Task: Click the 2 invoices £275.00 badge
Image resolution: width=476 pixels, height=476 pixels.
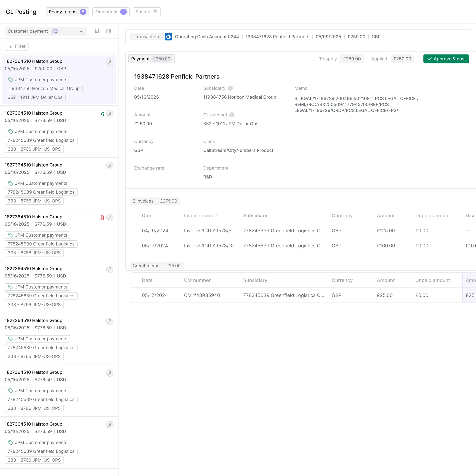Action: (155, 201)
